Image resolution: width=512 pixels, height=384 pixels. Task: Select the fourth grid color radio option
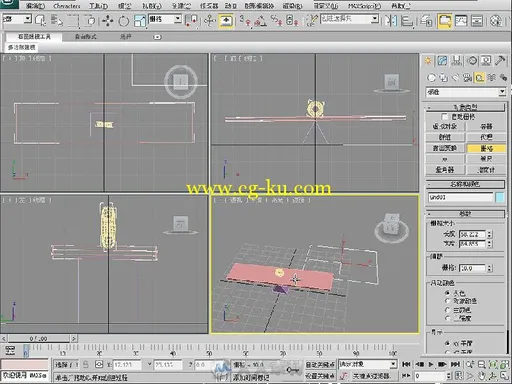click(447, 318)
